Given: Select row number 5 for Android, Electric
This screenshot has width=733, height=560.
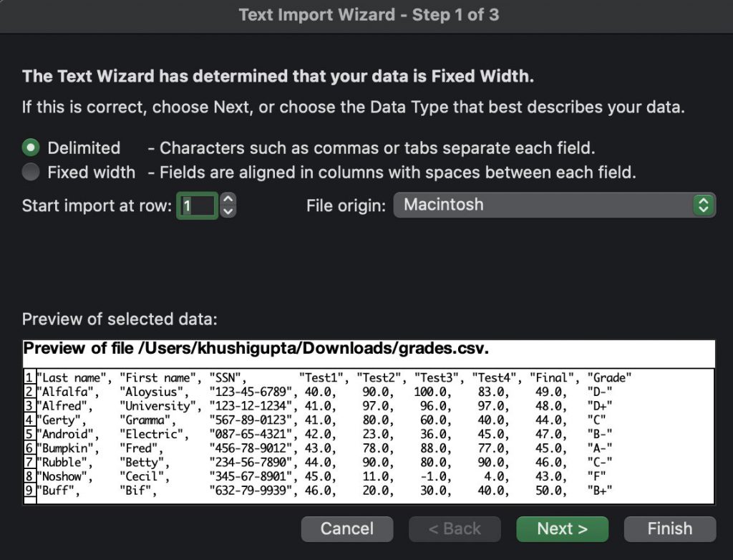Looking at the screenshot, I should pos(29,434).
